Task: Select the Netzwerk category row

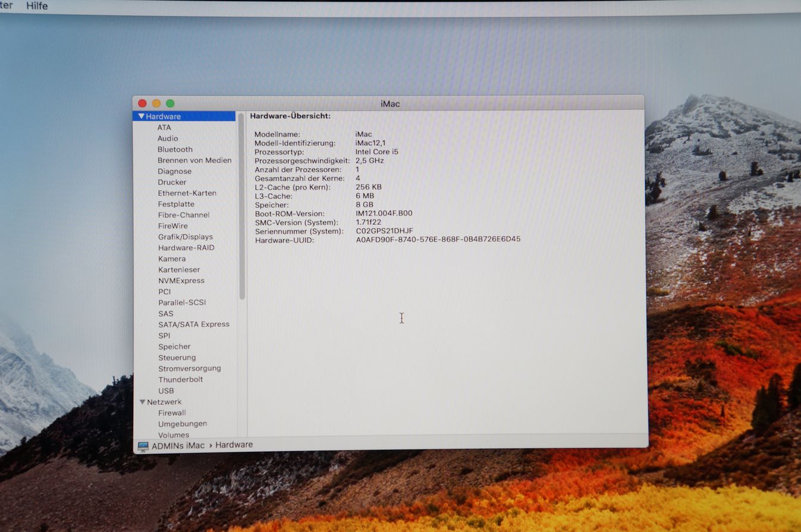Action: click(x=184, y=402)
